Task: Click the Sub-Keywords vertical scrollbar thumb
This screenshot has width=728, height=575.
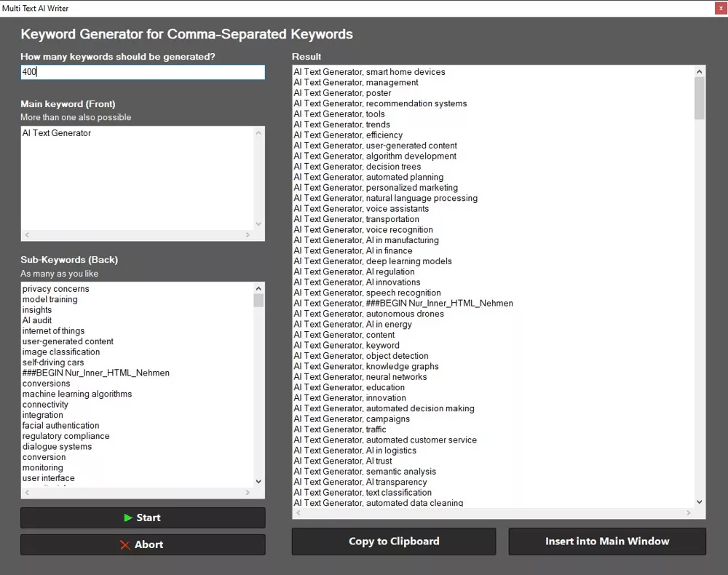Action: tap(258, 301)
